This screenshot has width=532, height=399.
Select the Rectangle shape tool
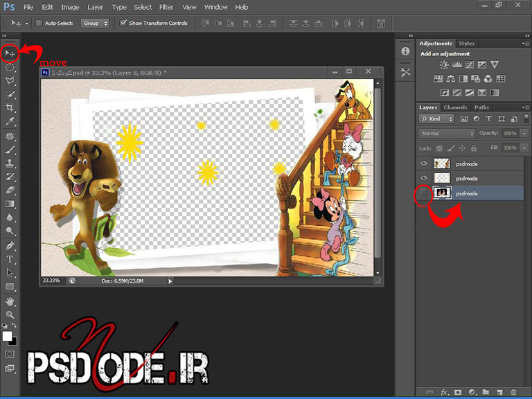point(10,287)
